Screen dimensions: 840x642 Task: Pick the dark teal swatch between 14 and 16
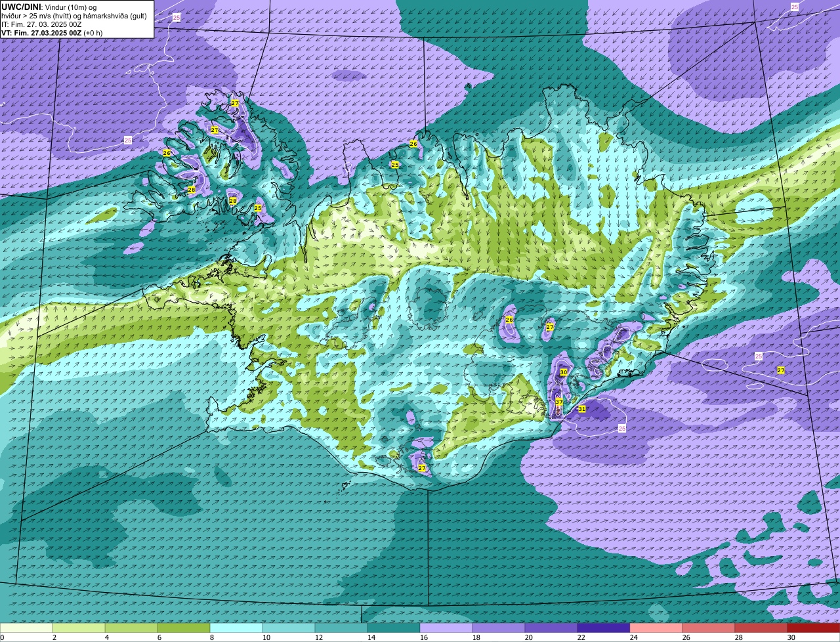[x=394, y=628]
